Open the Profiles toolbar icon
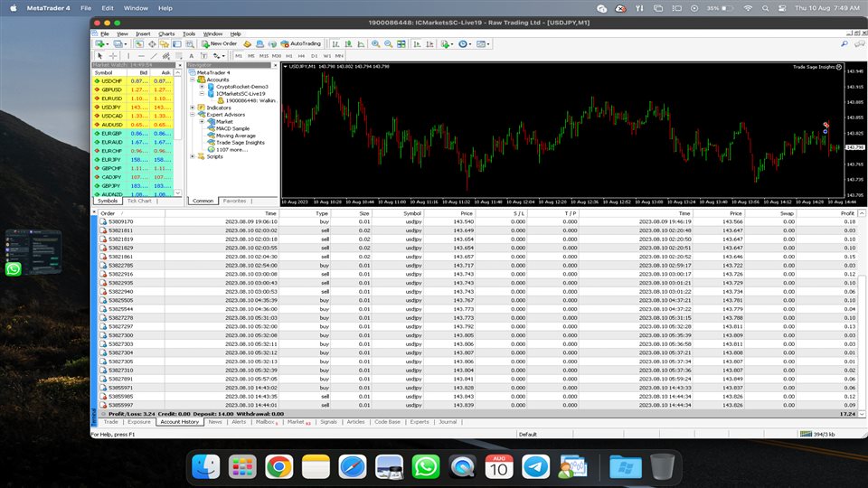Screen dimensions: 868x488 click(x=118, y=43)
